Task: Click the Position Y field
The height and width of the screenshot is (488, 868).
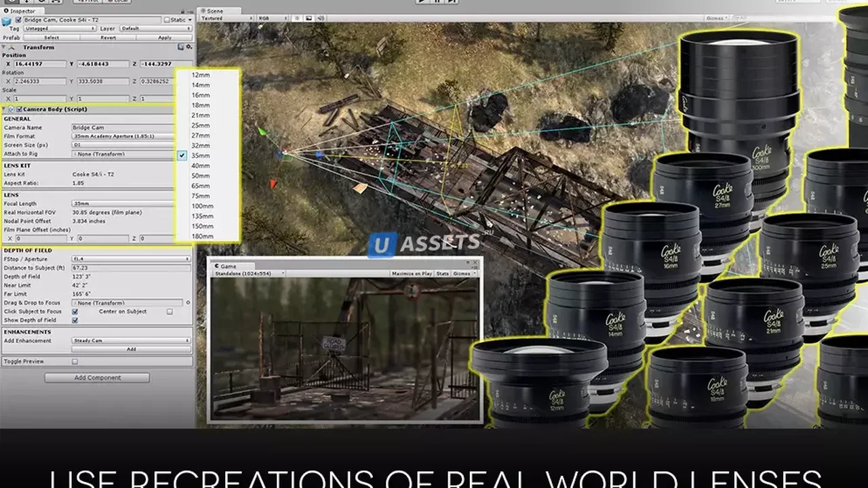Action: [x=102, y=64]
